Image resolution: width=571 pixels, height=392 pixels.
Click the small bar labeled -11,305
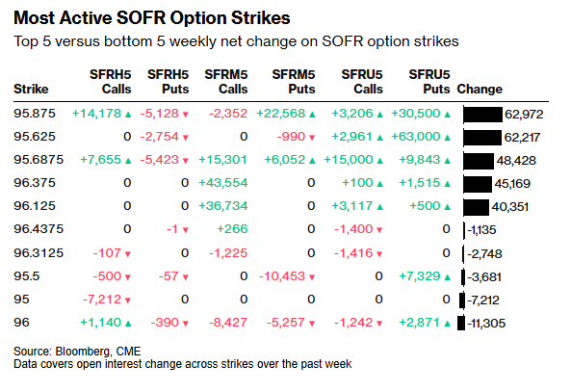(461, 324)
